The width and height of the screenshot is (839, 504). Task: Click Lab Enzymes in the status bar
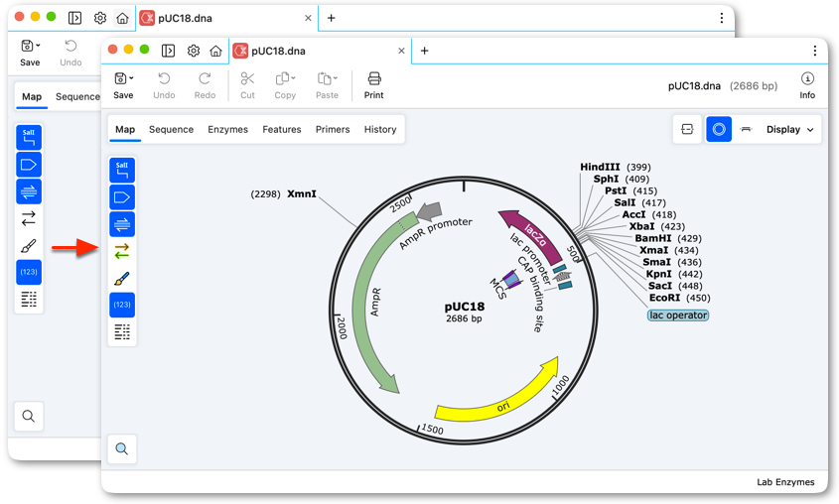point(785,482)
